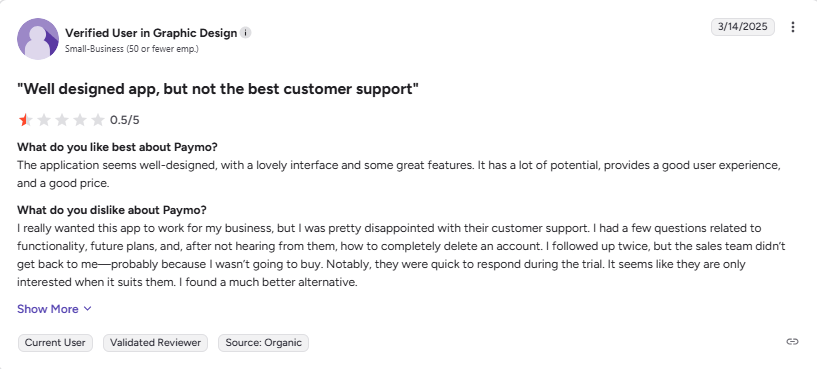Click the info icon beside Graphic Design

tap(245, 33)
